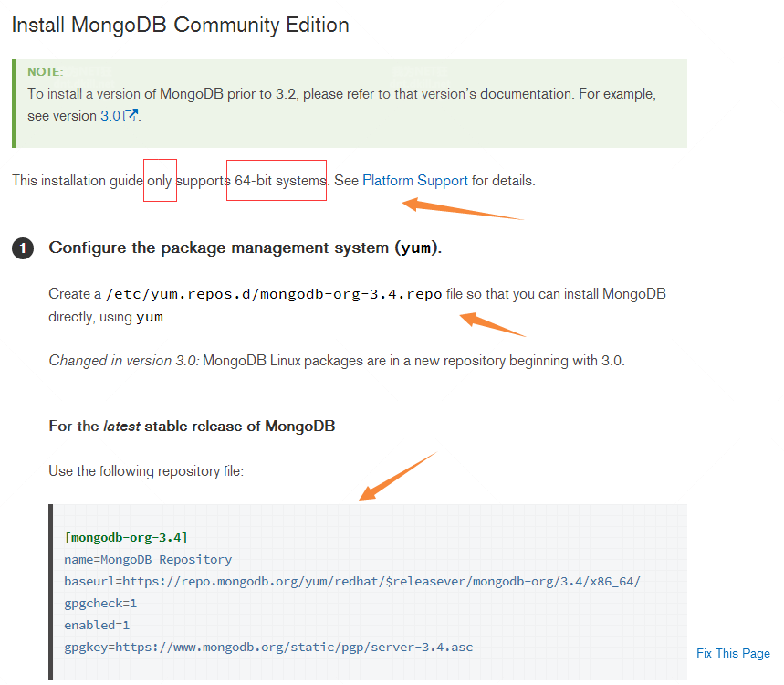The width and height of the screenshot is (784, 685).
Task: Click the gpgkey URL line in the code block
Action: point(268,648)
